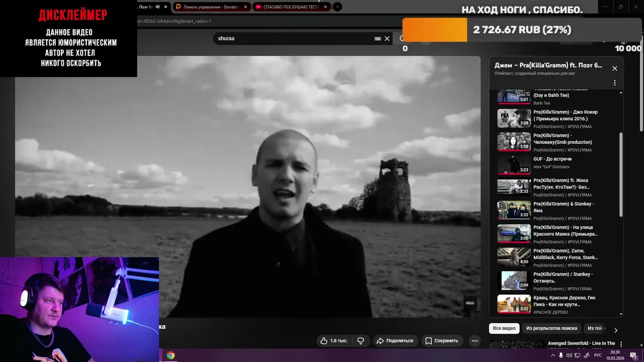This screenshot has width=644, height=362.
Task: Click the Джем playlist title
Action: [x=548, y=65]
